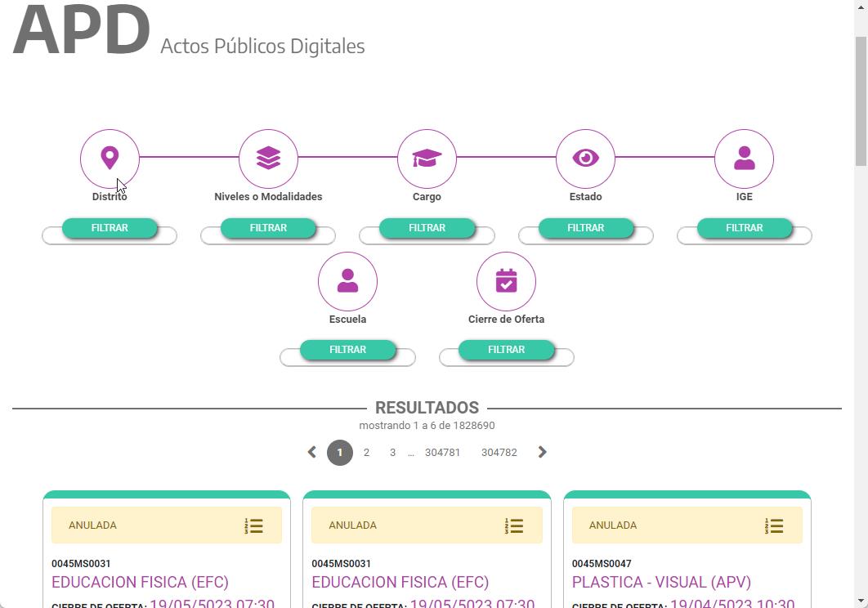This screenshot has height=608, width=868.
Task: Click ANULADA status on first card
Action: click(x=92, y=525)
